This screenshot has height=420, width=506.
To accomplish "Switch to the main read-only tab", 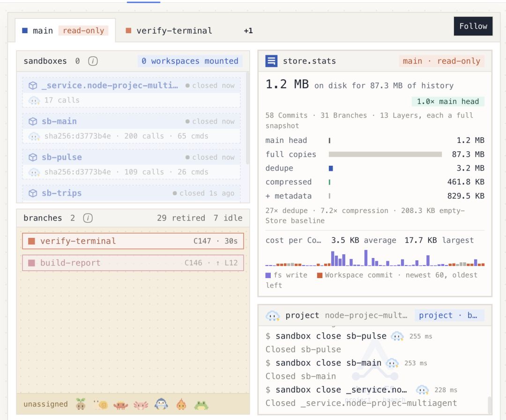I will point(65,30).
